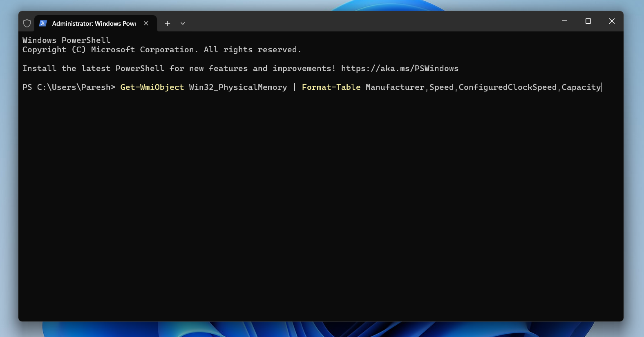
Task: Click the empty black terminal output area
Action: [x=321, y=204]
